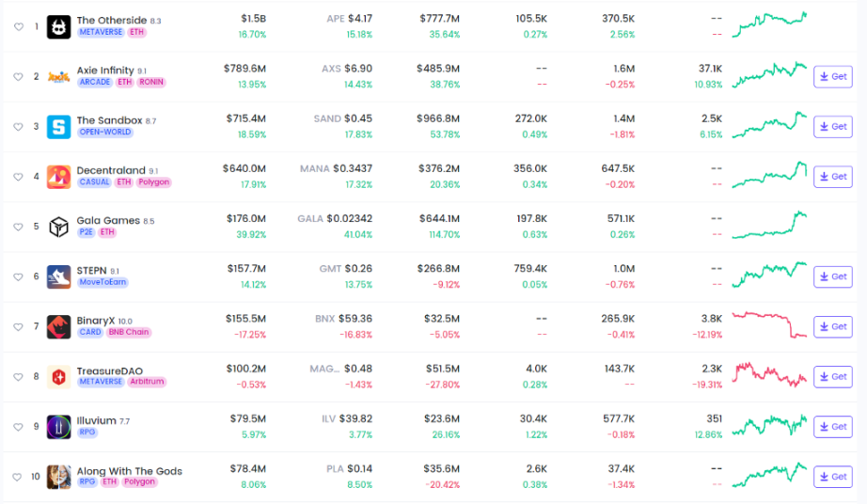The height and width of the screenshot is (504, 867).
Task: Open the Decentraland title link
Action: click(110, 170)
